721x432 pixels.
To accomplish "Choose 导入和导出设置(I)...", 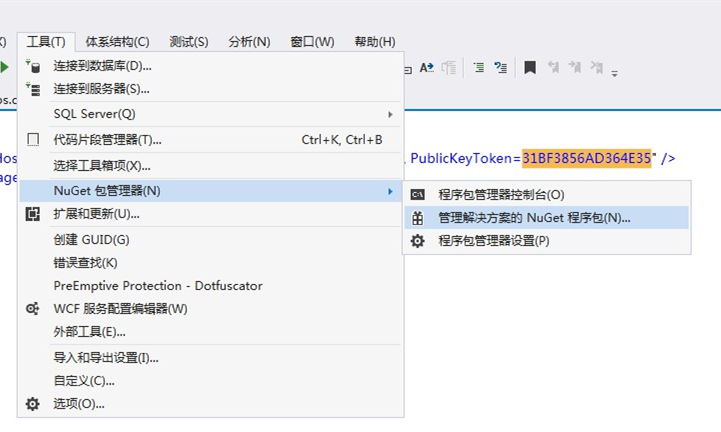I will (x=211, y=357).
